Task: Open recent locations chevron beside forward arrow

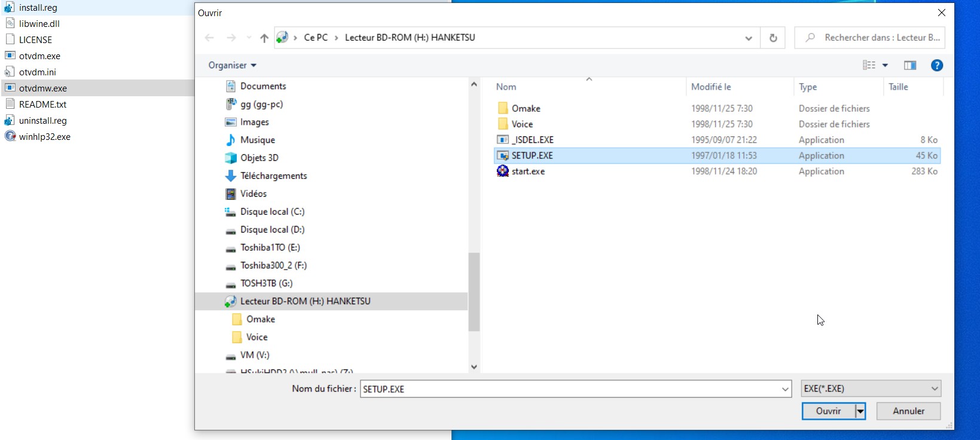Action: tap(249, 38)
